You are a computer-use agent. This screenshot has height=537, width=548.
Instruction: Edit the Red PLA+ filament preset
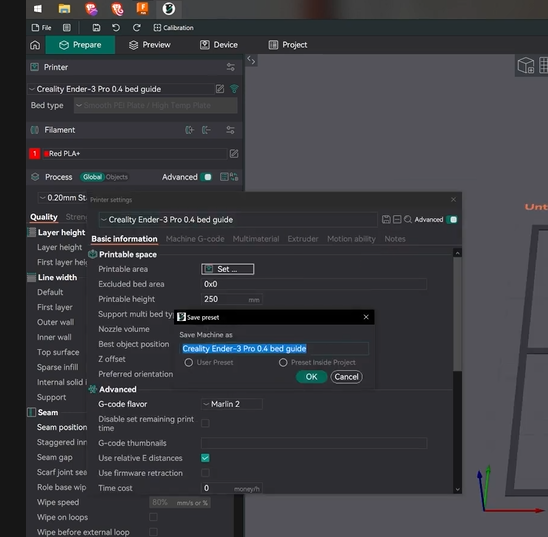[x=234, y=153]
